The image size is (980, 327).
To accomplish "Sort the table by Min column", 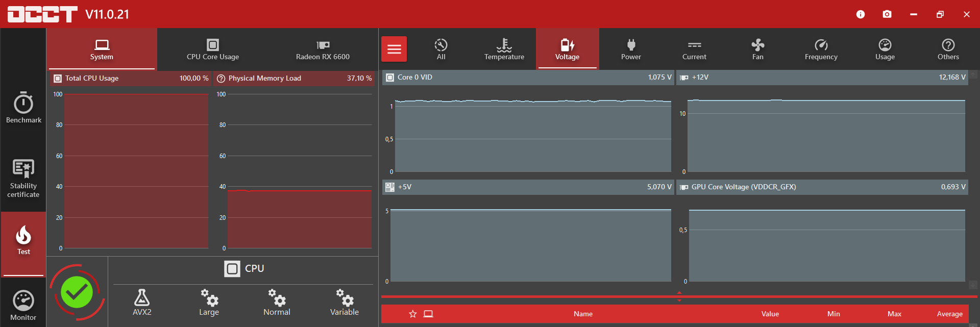I will 834,314.
